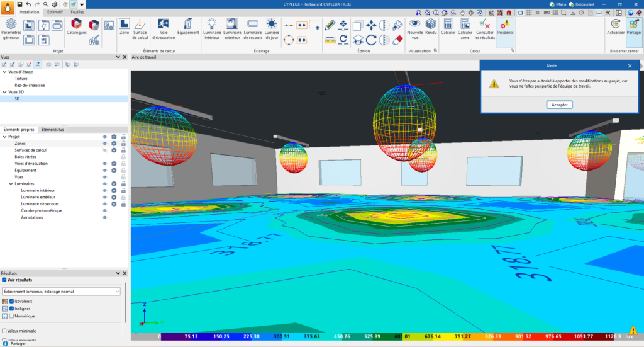Select Rez-de-chaussée view in tree

pos(30,85)
